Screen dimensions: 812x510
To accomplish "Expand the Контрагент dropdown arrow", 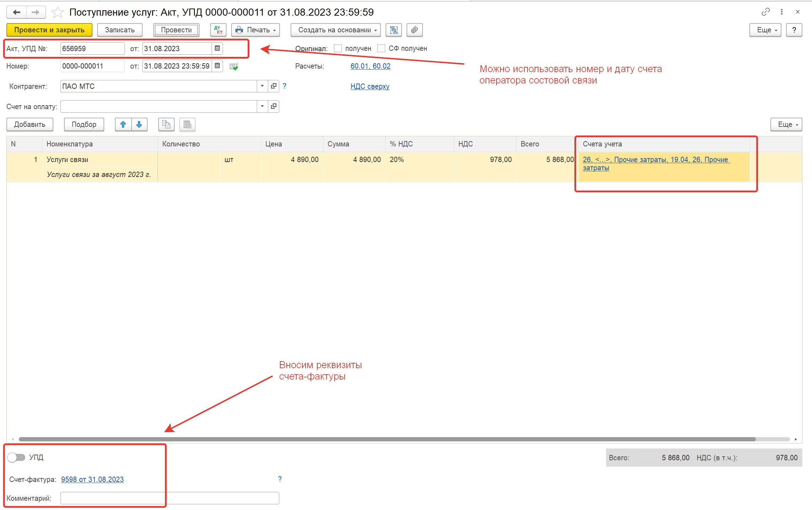I will tap(262, 86).
